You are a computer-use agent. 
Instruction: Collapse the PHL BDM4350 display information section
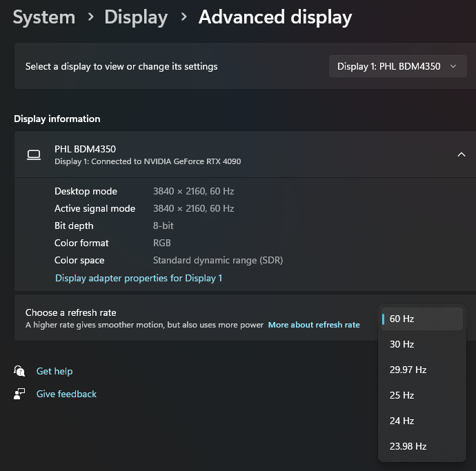click(461, 154)
